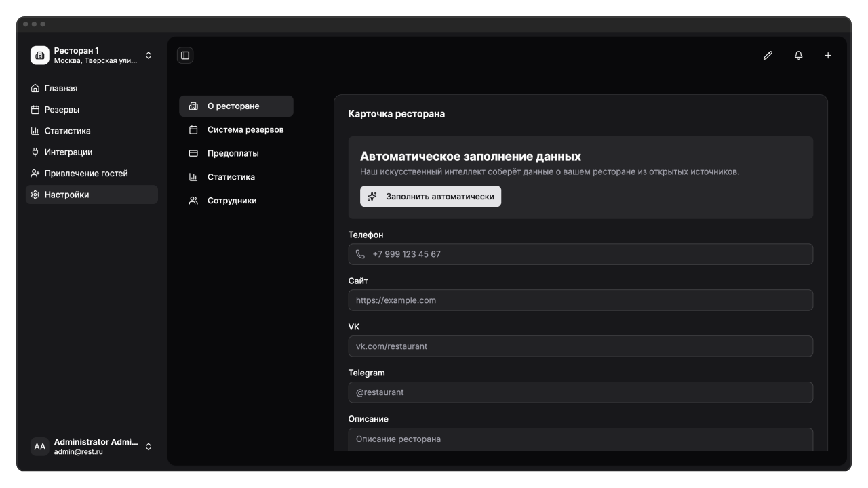
Task: Focus the Сайт input field
Action: [580, 300]
